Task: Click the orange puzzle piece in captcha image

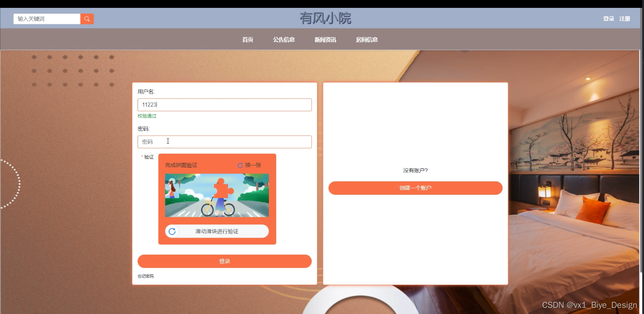Action: tap(224, 189)
